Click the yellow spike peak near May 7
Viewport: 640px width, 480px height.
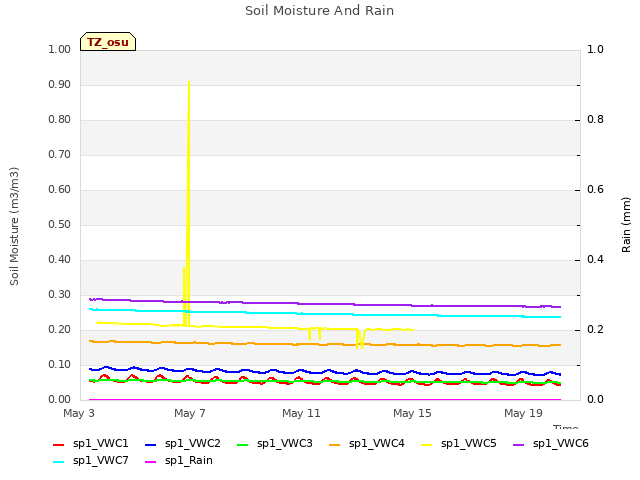point(189,82)
